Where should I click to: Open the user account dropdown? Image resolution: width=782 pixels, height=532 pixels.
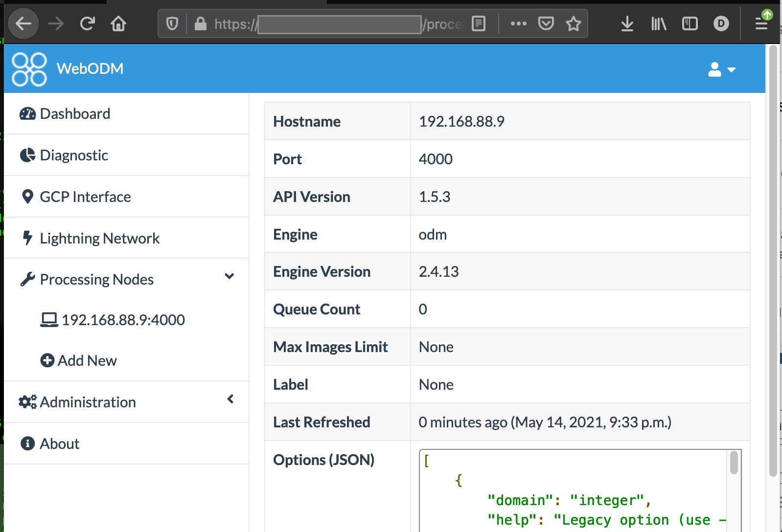pos(721,69)
